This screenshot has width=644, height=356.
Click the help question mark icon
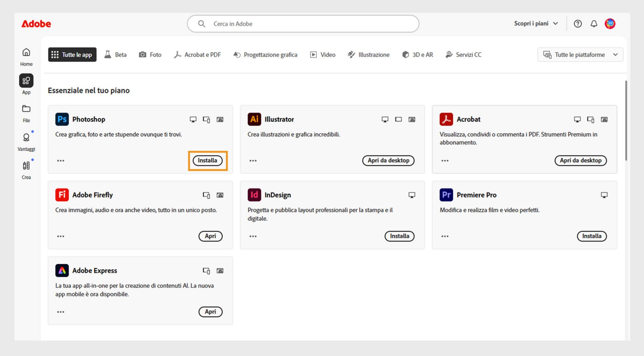click(578, 24)
